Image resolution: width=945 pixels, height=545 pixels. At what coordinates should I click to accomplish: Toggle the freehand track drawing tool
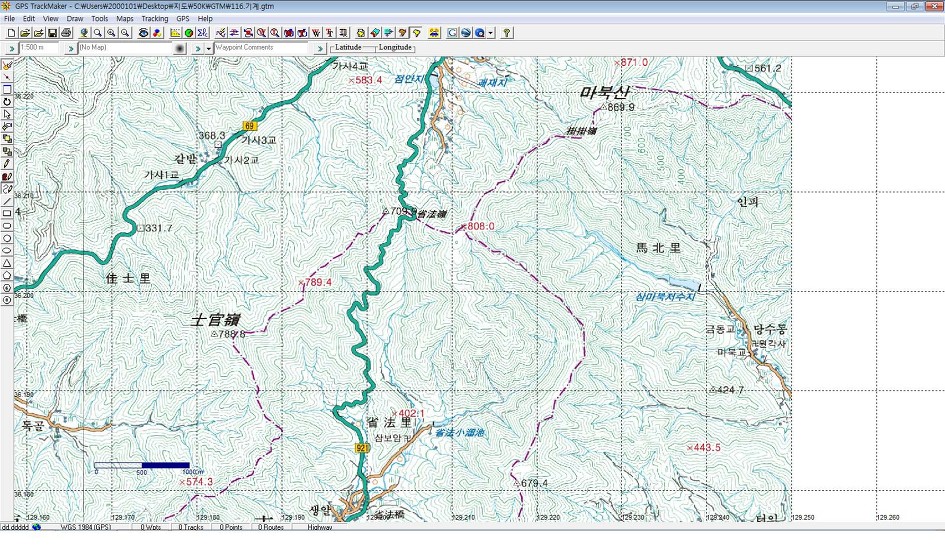pyautogui.click(x=7, y=189)
